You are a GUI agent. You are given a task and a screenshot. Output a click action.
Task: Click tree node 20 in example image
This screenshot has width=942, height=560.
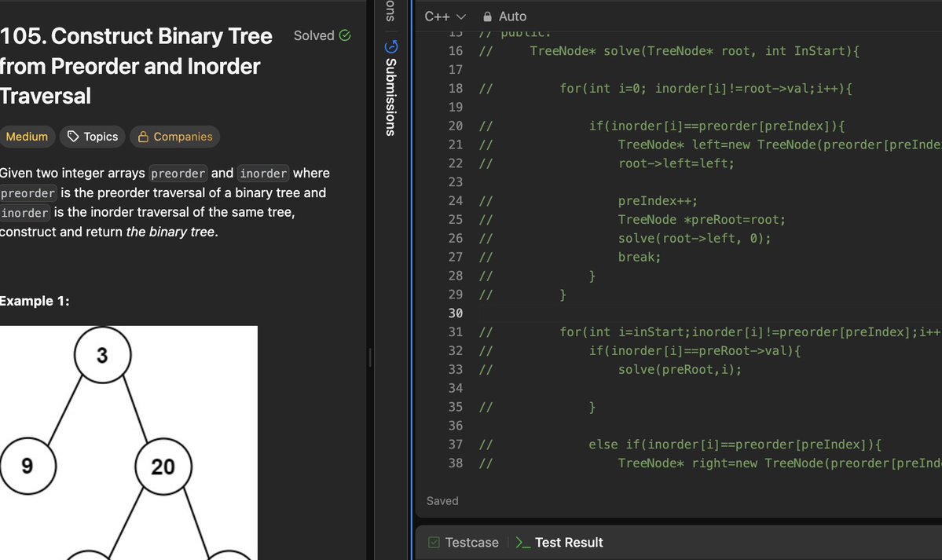(163, 467)
